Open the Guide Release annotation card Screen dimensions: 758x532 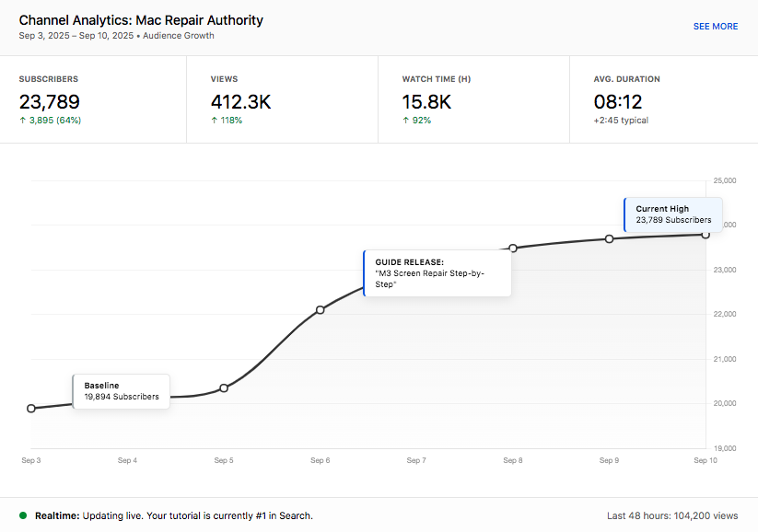[x=437, y=273]
